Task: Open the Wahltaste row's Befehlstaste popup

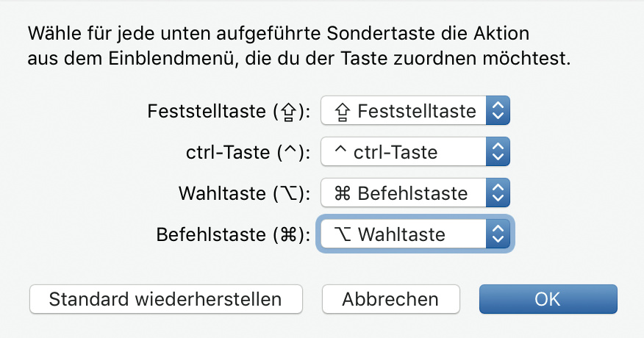Action: tap(415, 194)
